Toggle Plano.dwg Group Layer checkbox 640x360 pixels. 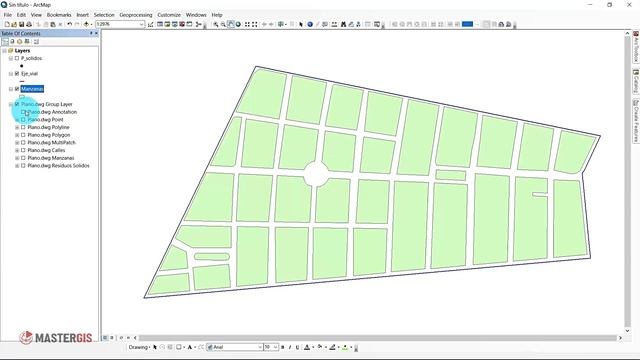point(17,104)
